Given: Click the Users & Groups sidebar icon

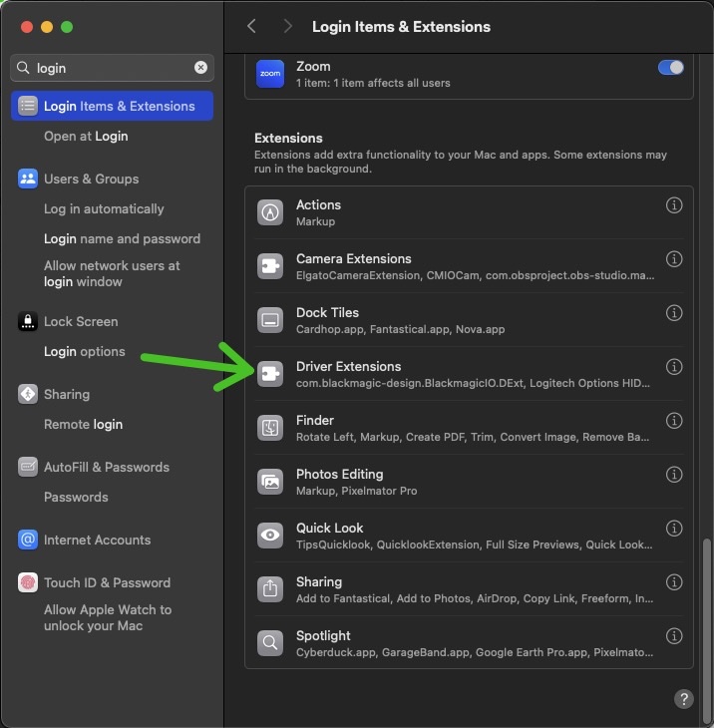Looking at the screenshot, I should pos(28,179).
